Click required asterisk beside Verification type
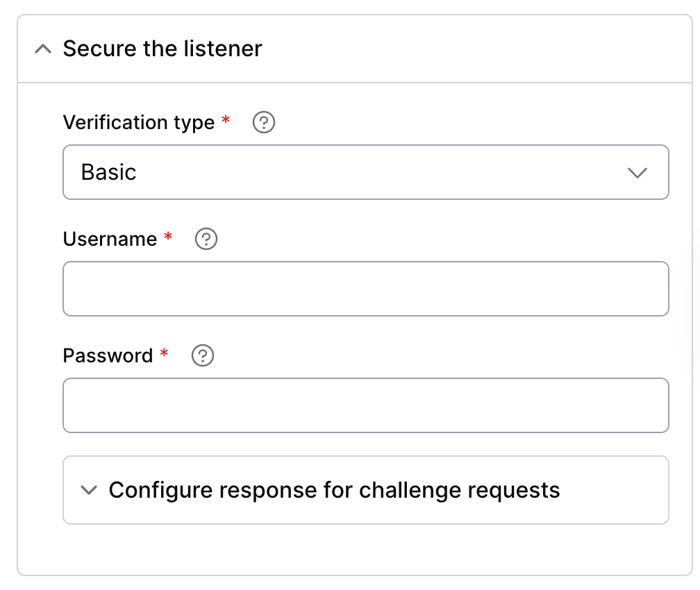 (226, 119)
